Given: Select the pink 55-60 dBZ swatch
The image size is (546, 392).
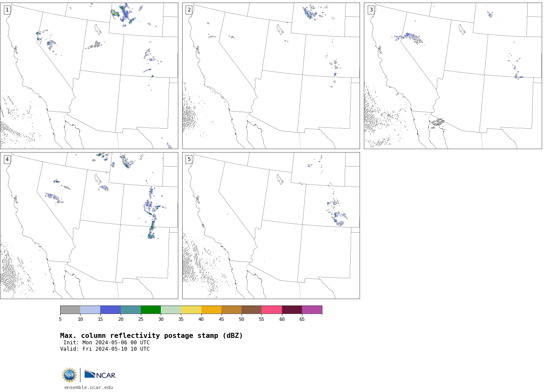Looking at the screenshot, I should coord(272,310).
